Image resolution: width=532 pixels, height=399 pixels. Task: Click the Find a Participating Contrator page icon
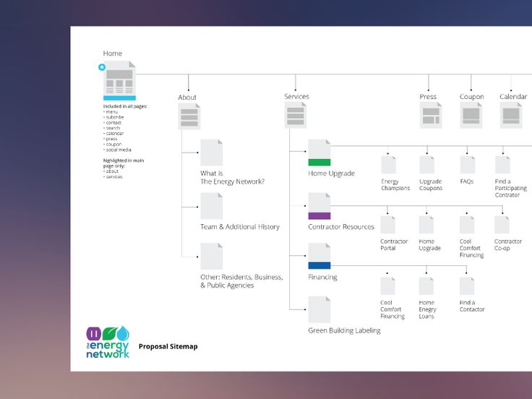[502, 165]
